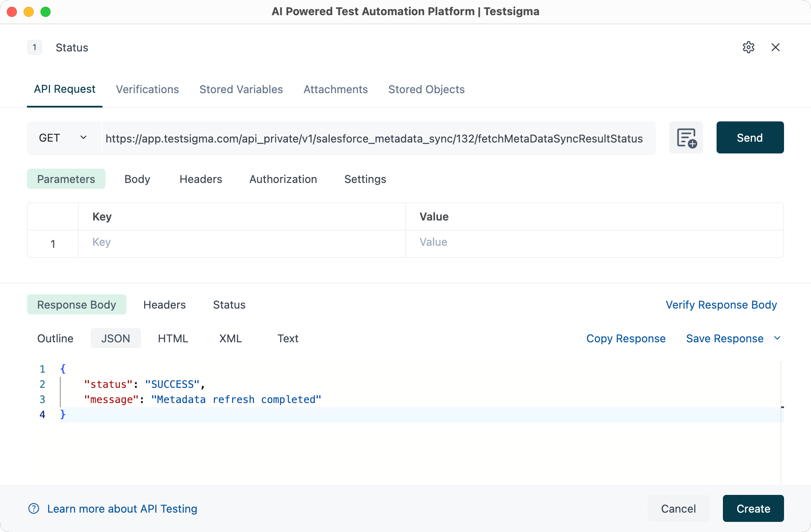The image size is (811, 532).
Task: Click the add request template icon
Action: [x=686, y=138]
